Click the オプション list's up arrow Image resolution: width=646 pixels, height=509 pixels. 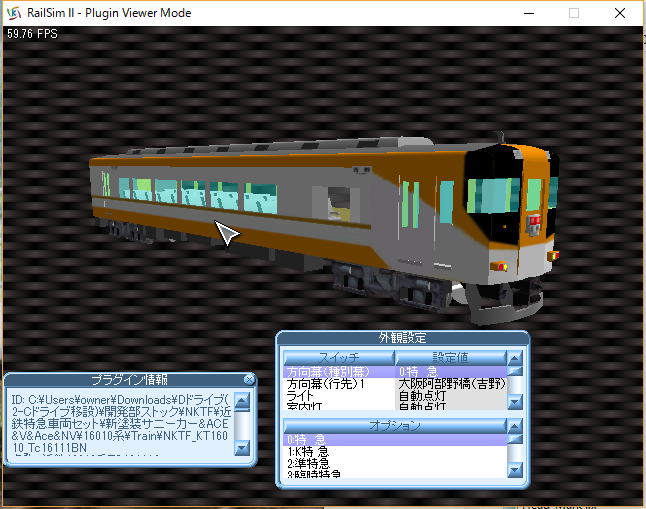tap(515, 426)
